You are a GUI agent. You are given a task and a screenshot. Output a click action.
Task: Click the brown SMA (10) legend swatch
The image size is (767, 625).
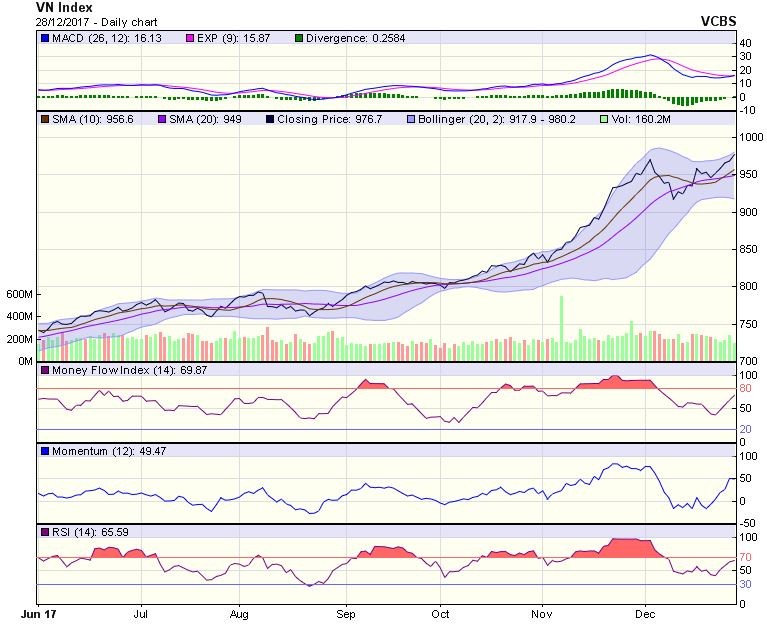click(44, 120)
